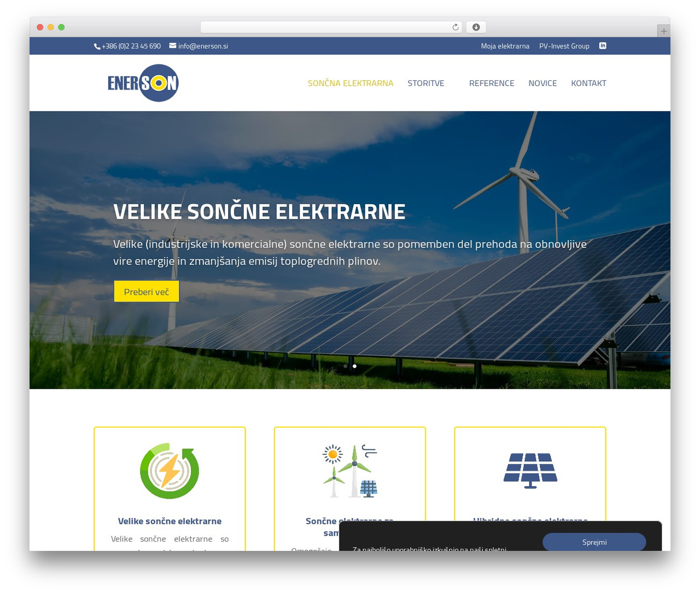Click the green lightning bolt energy icon
Image resolution: width=700 pixels, height=593 pixels.
click(170, 471)
